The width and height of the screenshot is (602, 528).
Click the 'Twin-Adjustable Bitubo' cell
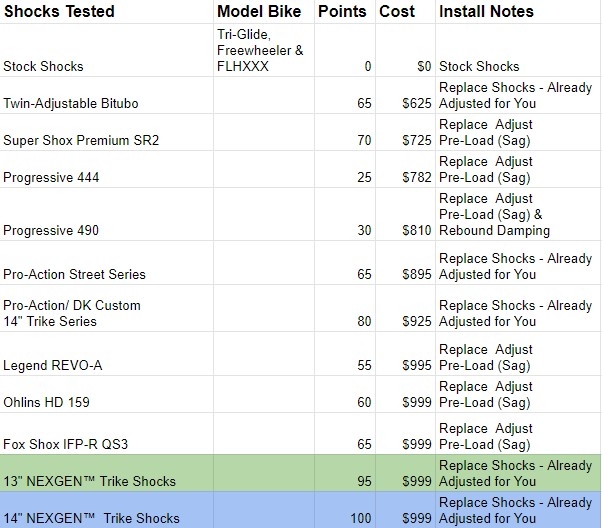(107, 95)
